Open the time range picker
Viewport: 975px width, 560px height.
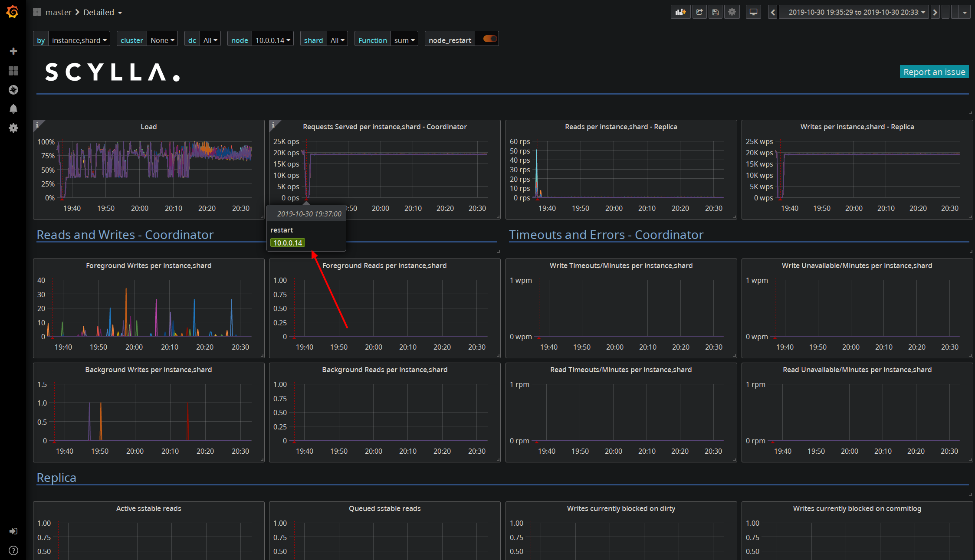pos(853,12)
